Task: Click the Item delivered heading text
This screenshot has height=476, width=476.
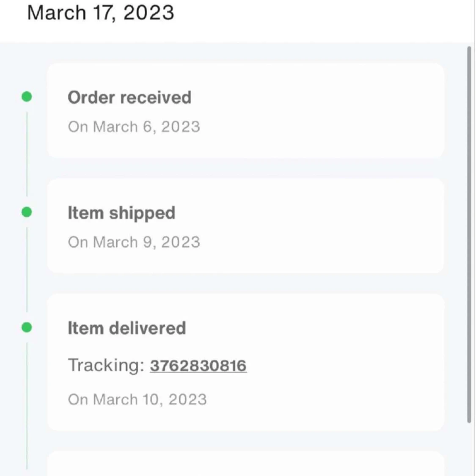Action: pos(127,328)
